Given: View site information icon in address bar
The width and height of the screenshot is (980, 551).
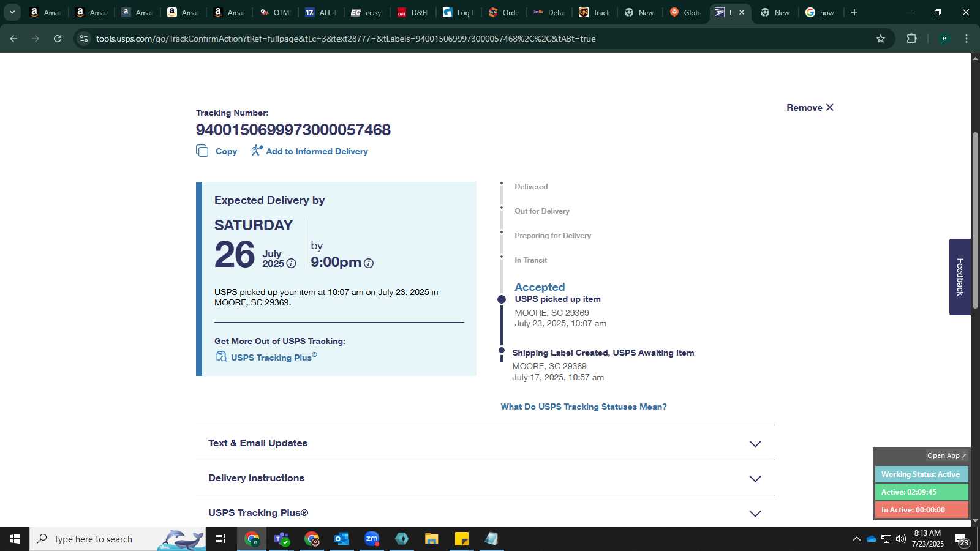Looking at the screenshot, I should click(84, 39).
